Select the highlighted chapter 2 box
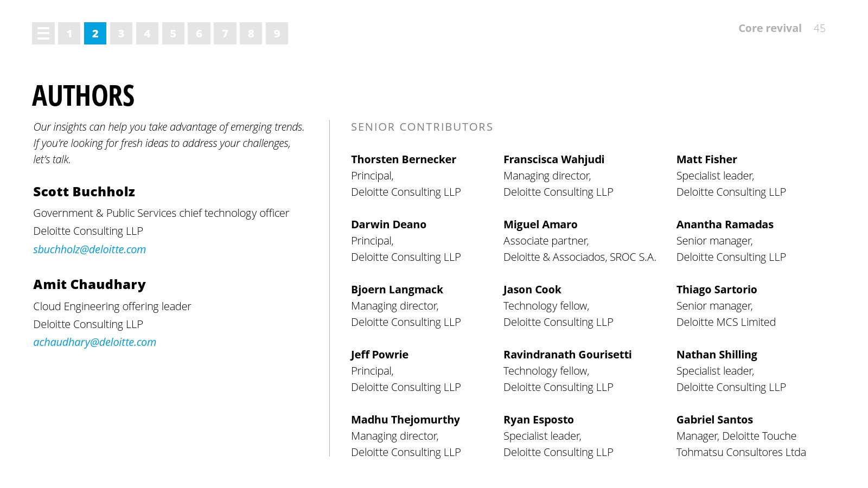Image resolution: width=868 pixels, height=488 pixels. point(95,34)
